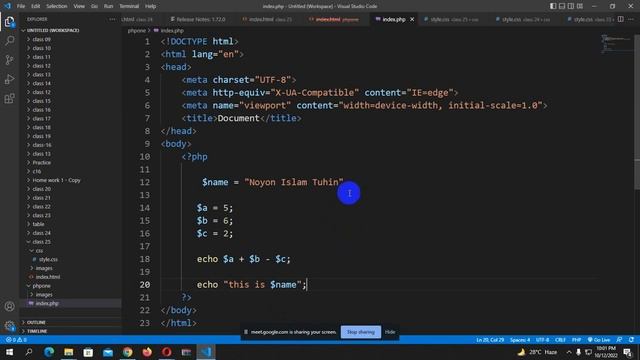The height and width of the screenshot is (360, 640).
Task: Click the Spaces: 4 indentation setting
Action: 520,340
